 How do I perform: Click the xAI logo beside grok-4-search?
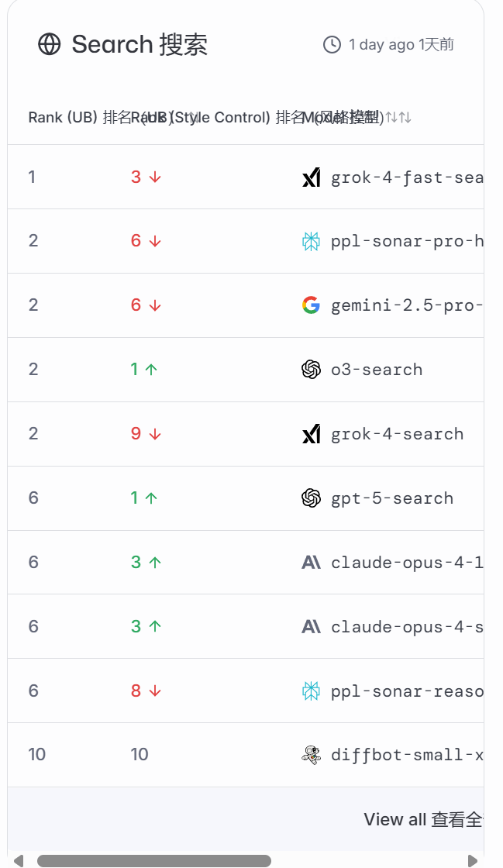point(311,434)
